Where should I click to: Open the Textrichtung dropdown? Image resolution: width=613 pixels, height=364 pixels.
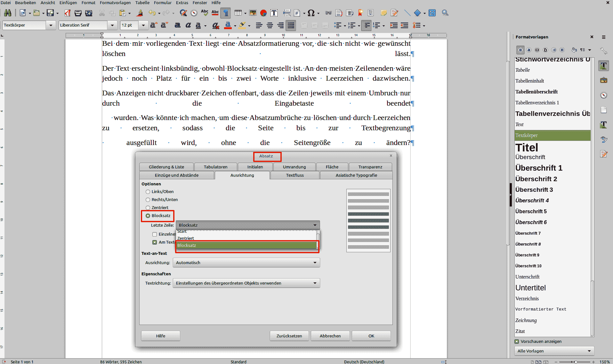point(246,283)
